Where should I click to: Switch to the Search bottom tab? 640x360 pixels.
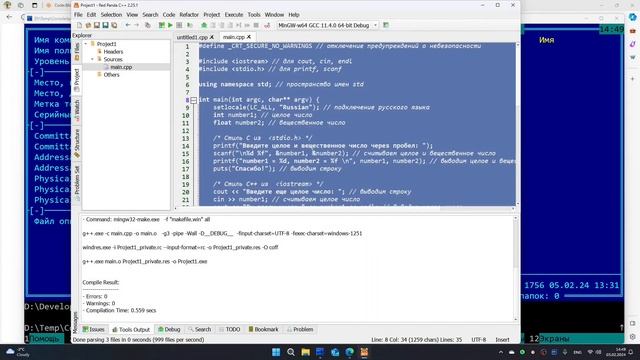point(200,329)
